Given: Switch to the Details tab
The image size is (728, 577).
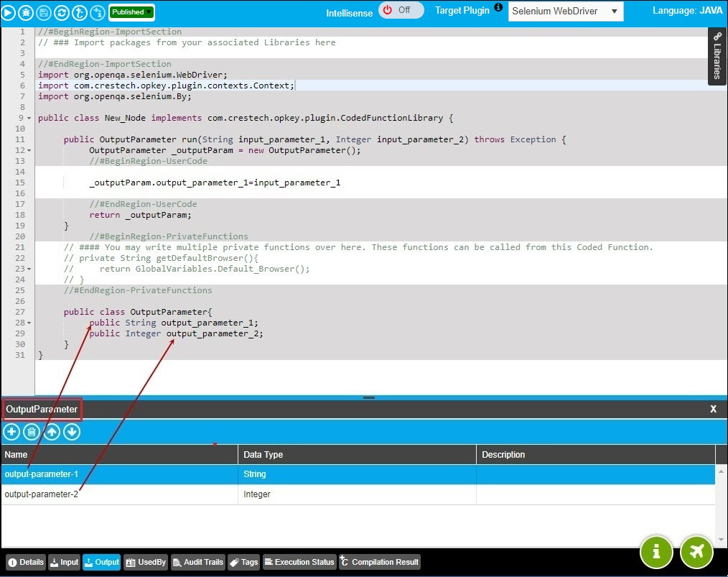Looking at the screenshot, I should tap(26, 562).
